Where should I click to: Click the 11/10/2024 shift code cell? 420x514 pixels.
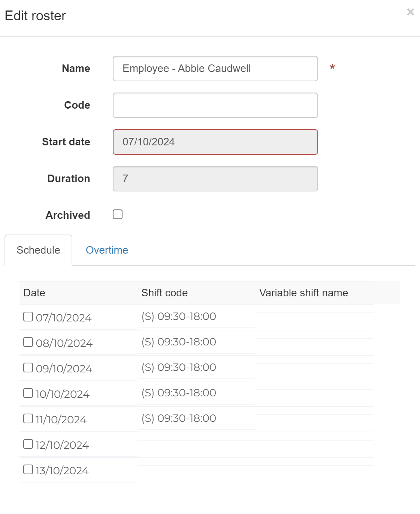pos(179,418)
